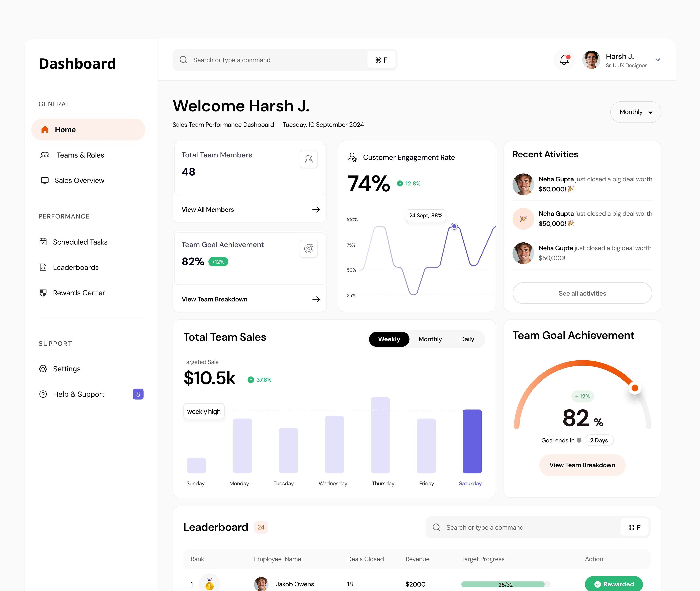Open Leaderboards in the sidebar
The image size is (700, 591).
76,267
